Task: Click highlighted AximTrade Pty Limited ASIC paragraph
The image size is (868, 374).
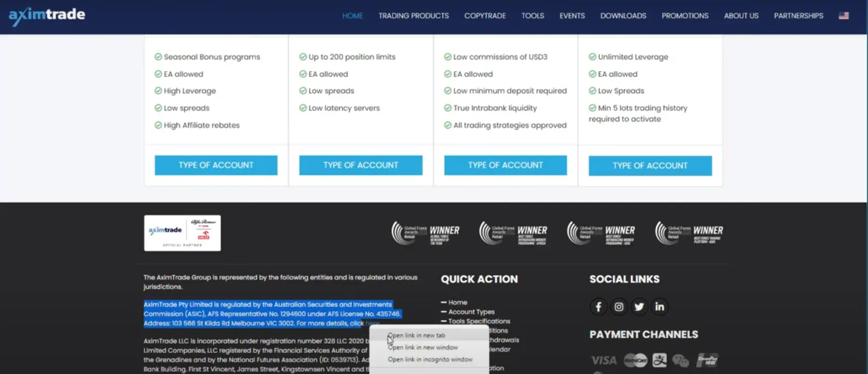Action: (x=272, y=314)
